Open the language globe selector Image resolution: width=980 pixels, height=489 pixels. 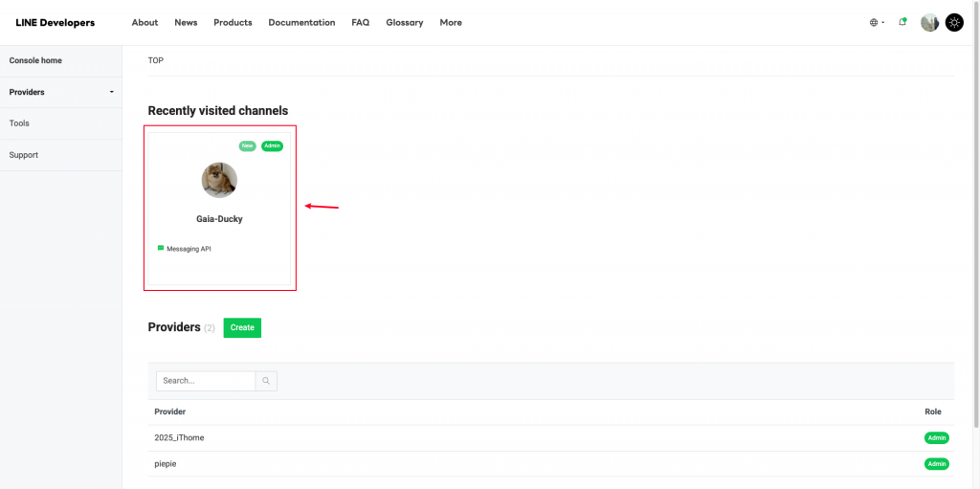pyautogui.click(x=877, y=23)
